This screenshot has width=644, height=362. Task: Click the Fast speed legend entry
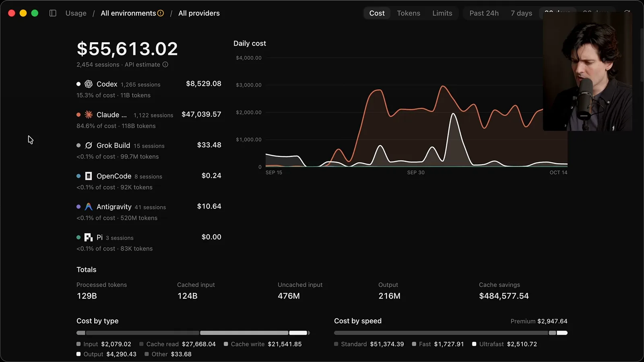pos(438,344)
